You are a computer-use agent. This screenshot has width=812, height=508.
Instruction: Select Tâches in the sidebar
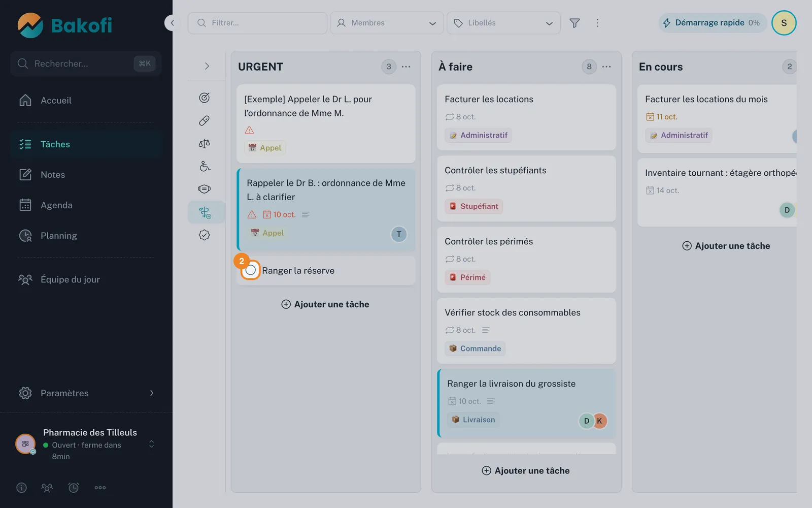coord(86,144)
